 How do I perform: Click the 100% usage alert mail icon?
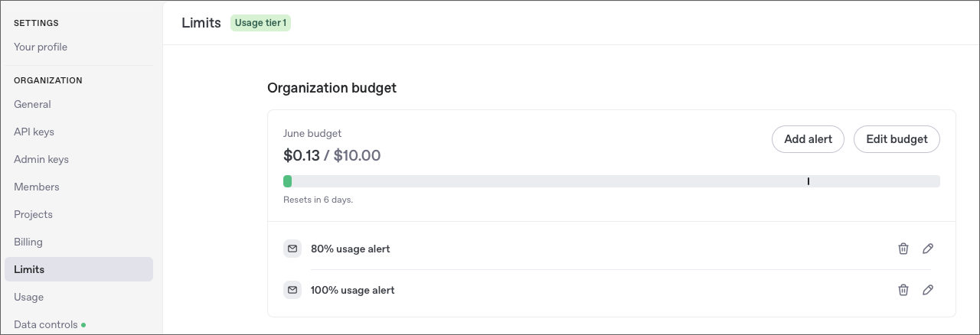point(292,290)
